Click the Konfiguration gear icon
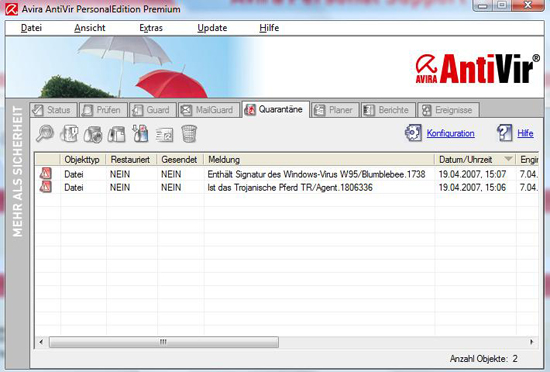 coord(413,133)
